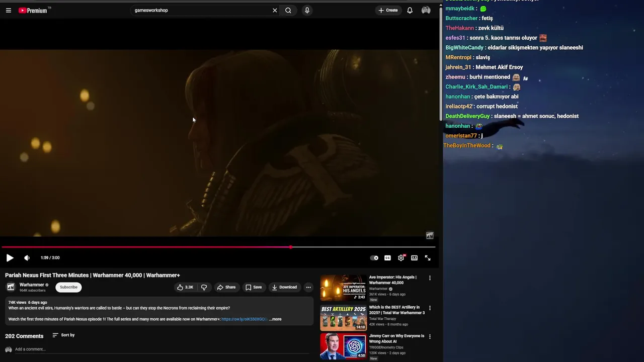Save the video to a playlist

254,287
